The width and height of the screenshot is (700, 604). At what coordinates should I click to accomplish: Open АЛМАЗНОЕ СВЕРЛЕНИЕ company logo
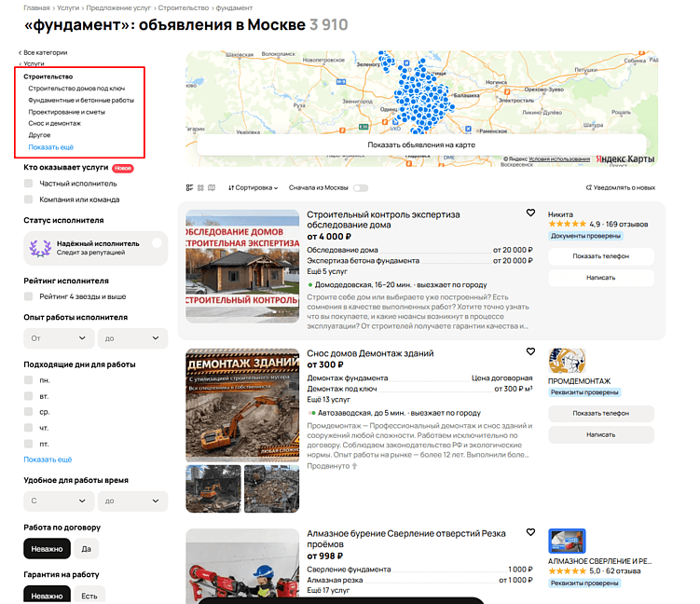pos(567,541)
